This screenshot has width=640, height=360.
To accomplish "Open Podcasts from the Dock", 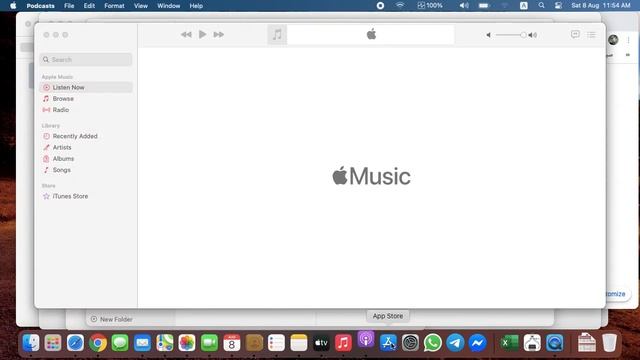I will 366,339.
